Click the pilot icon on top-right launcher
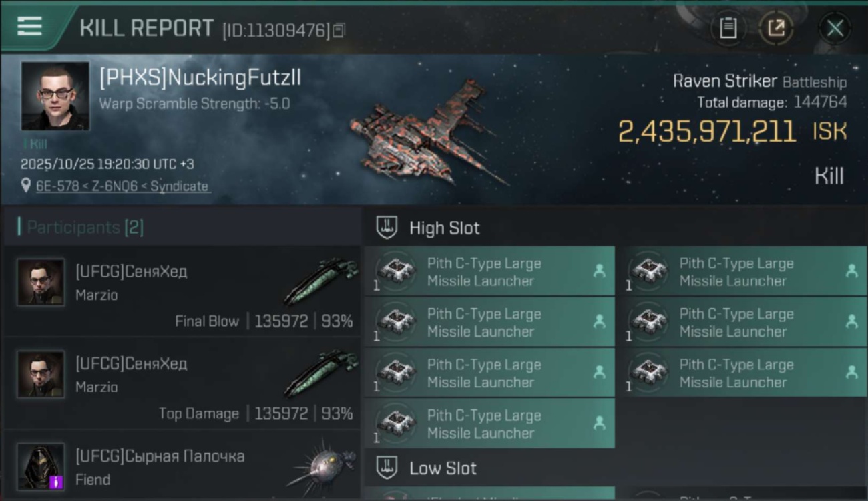Image resolution: width=868 pixels, height=501 pixels. tap(851, 271)
